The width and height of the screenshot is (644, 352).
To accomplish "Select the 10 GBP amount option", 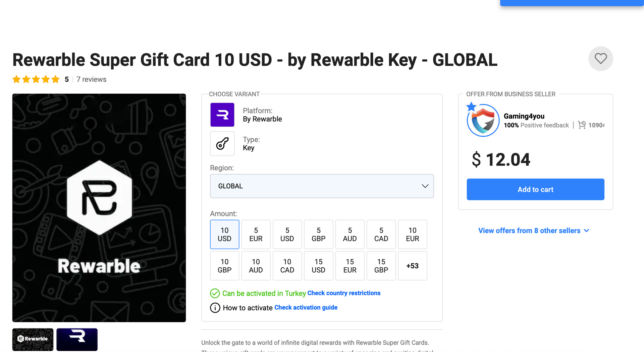I will coord(224,266).
